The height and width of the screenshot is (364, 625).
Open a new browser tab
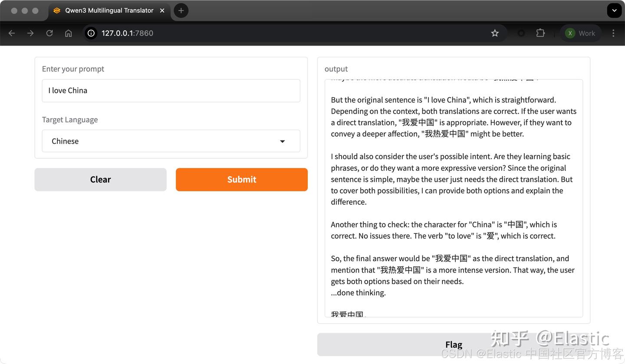181,10
